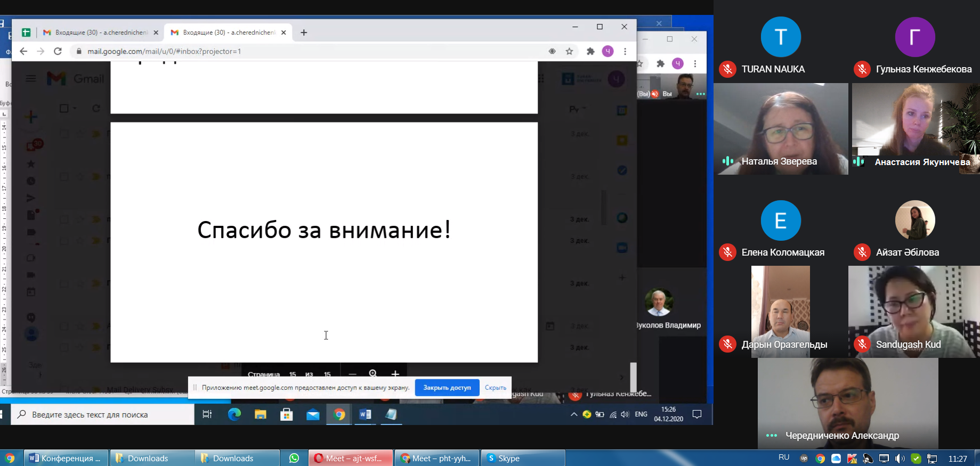Screen dimensions: 980x466
Task: Close the second Входящие Gmail tab
Action: [284, 32]
